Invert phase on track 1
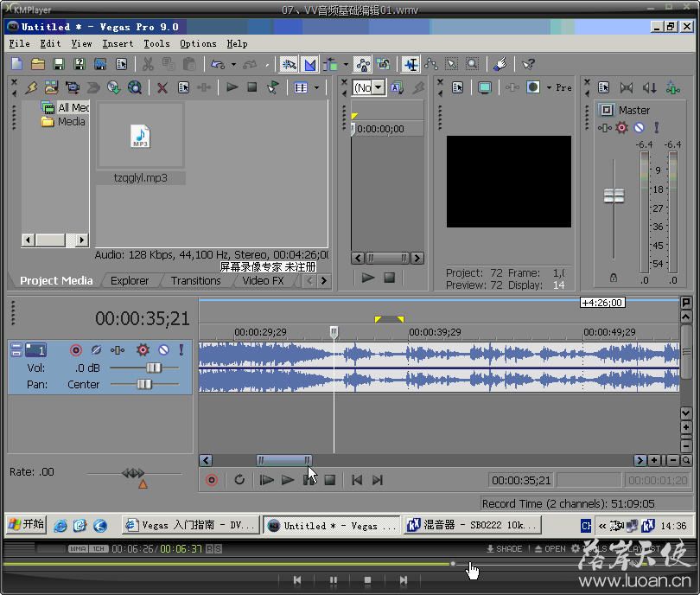The height and width of the screenshot is (595, 700). coord(96,349)
